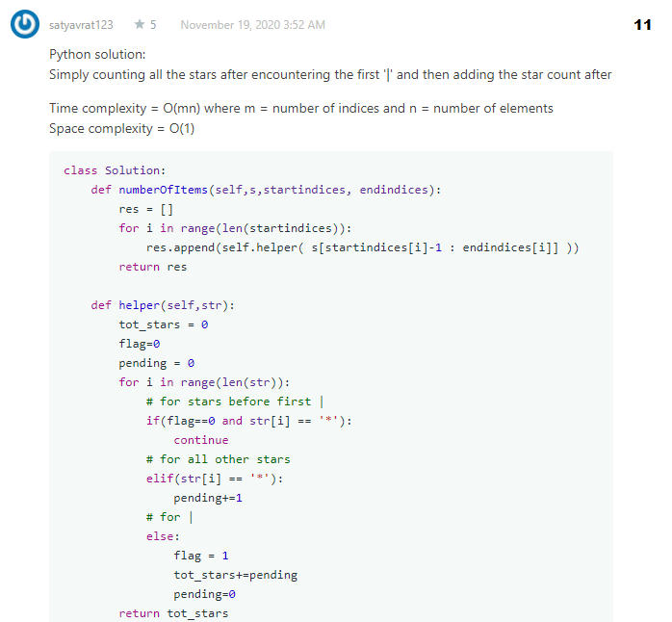The image size is (672, 622).
Task: Click the 'return res' code line
Action: tap(152, 267)
